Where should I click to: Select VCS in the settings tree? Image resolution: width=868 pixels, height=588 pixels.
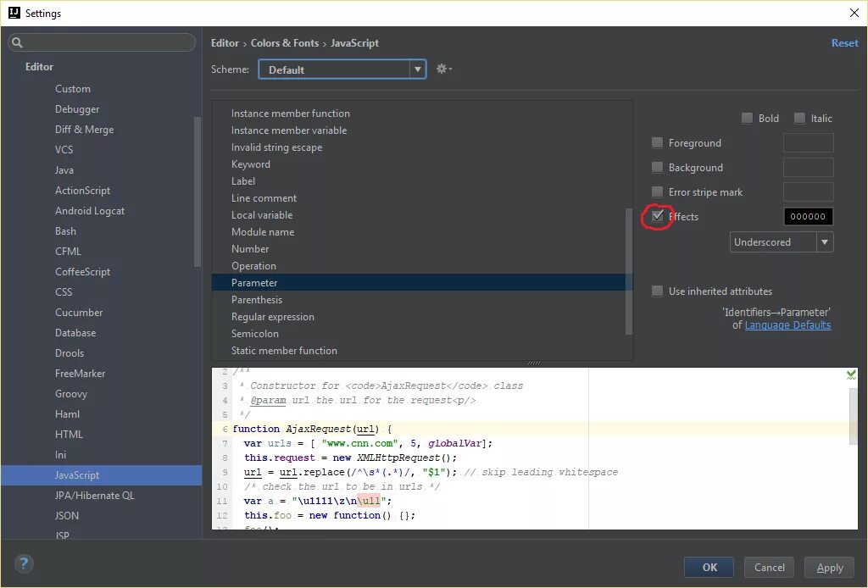pos(64,150)
